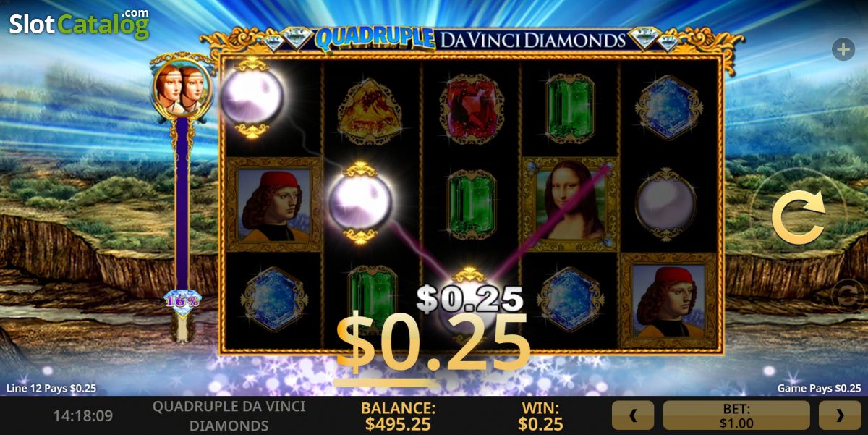
Task: Open the plus menu icon
Action: coord(843,49)
